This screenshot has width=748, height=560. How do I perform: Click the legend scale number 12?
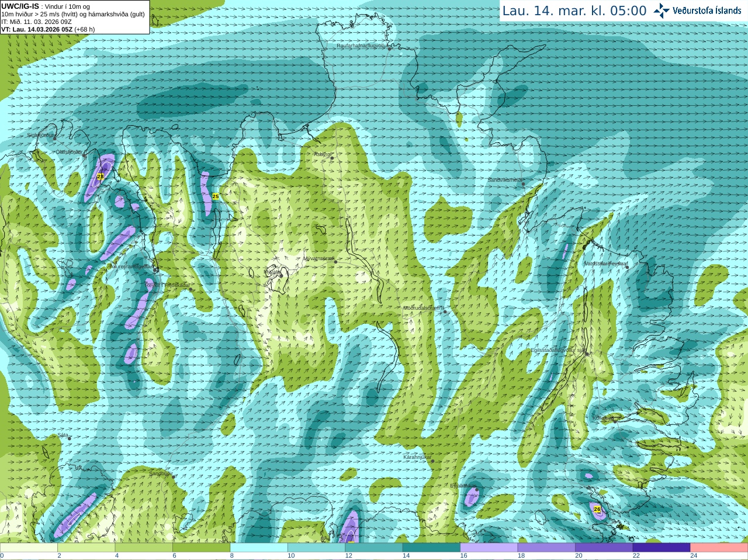pos(348,556)
